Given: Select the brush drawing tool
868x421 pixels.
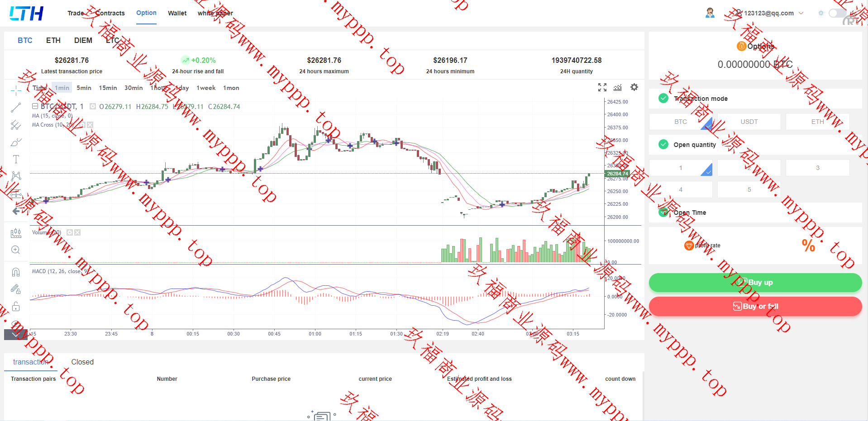Looking at the screenshot, I should pyautogui.click(x=16, y=142).
